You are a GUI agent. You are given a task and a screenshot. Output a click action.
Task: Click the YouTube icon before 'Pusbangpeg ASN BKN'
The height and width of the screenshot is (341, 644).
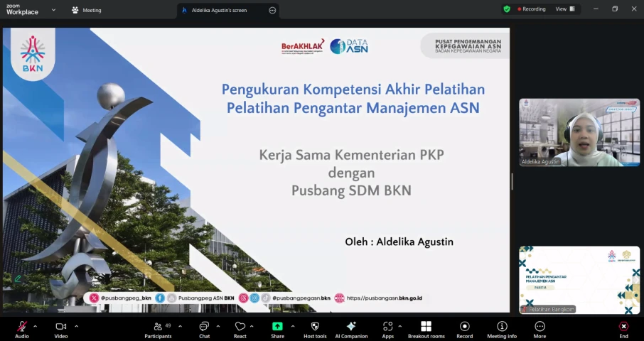point(172,298)
